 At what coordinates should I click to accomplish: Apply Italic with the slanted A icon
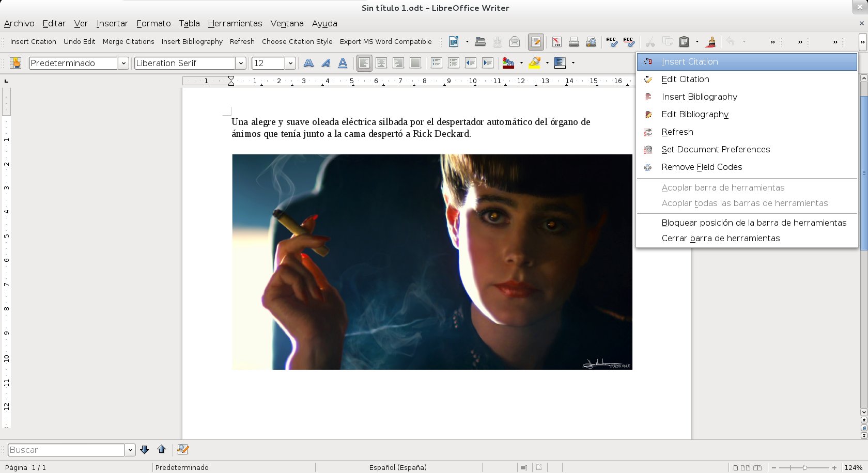[x=326, y=63]
